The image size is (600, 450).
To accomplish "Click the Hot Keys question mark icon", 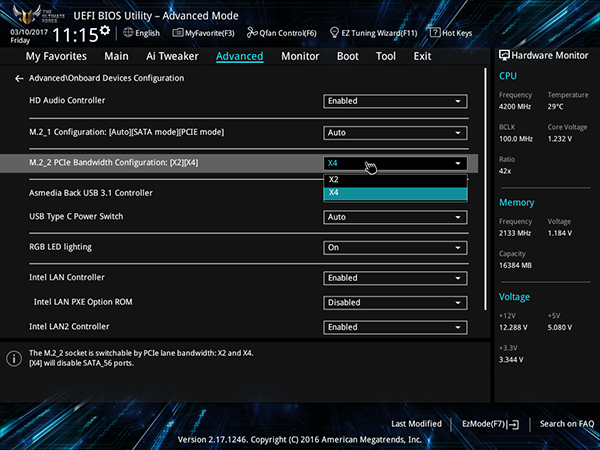I will pos(435,33).
